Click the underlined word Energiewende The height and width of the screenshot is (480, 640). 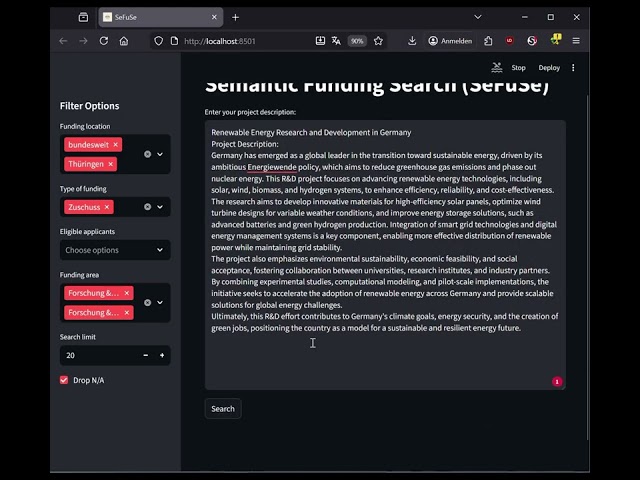coord(272,167)
